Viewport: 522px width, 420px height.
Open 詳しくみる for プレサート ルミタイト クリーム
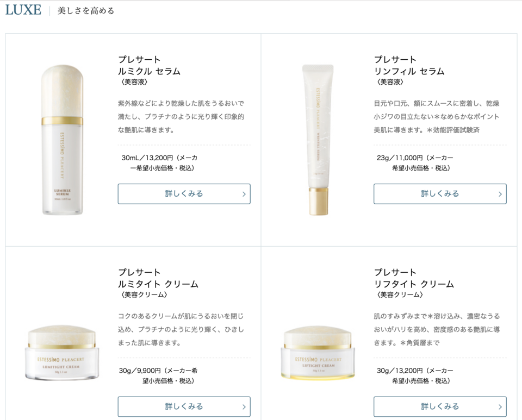click(x=184, y=407)
